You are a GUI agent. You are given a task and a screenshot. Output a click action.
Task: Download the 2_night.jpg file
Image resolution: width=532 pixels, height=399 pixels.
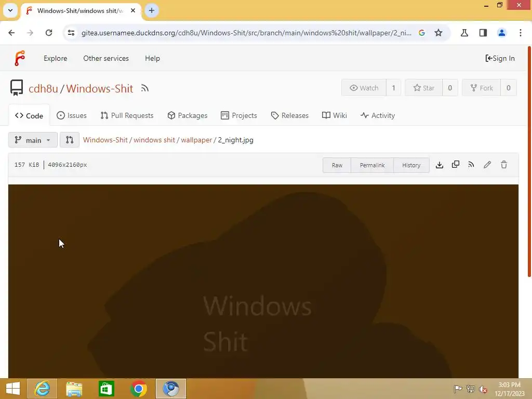(x=440, y=165)
